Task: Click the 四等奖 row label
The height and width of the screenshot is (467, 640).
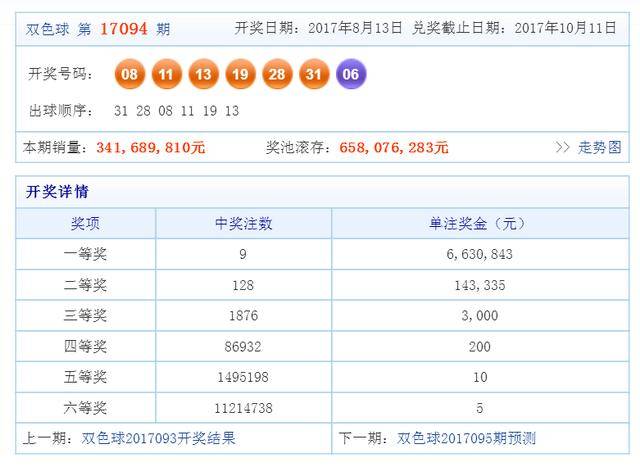Action: [85, 347]
